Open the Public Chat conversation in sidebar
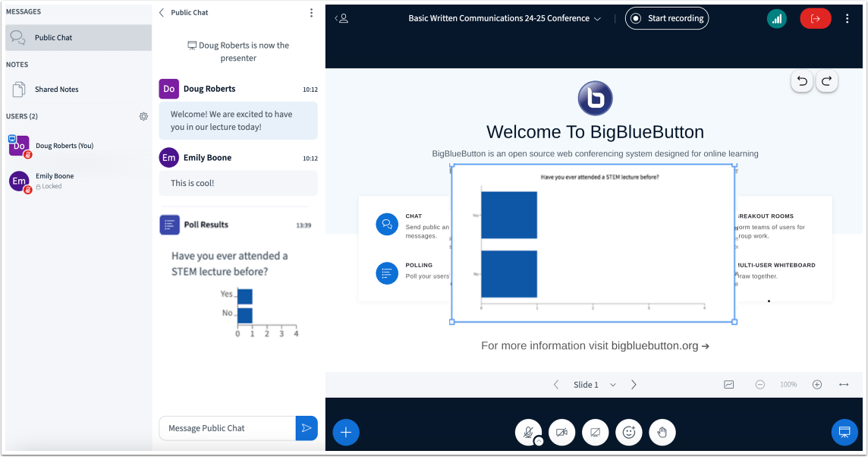This screenshot has height=457, width=868. pyautogui.click(x=78, y=38)
